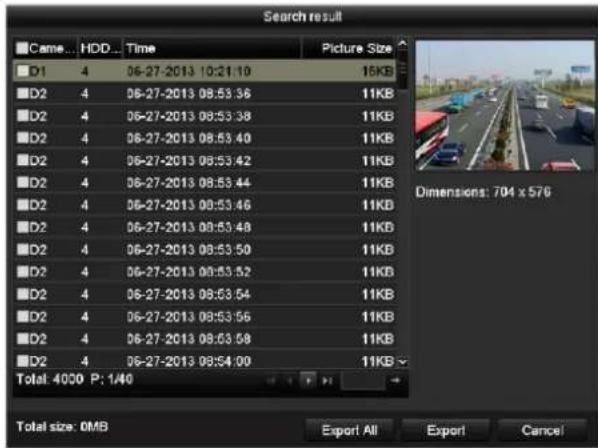Check the D2 08:53:44 row checkbox
This screenshot has height=448, width=598.
click(23, 182)
